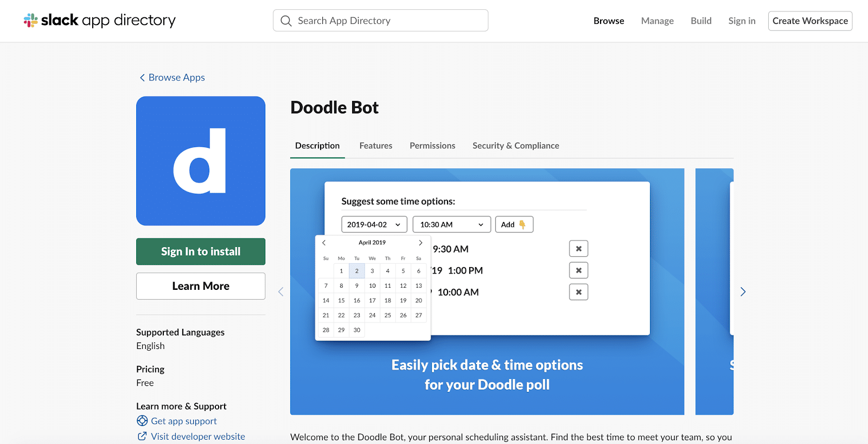Click the 'Supported Languages' label

[x=180, y=332]
